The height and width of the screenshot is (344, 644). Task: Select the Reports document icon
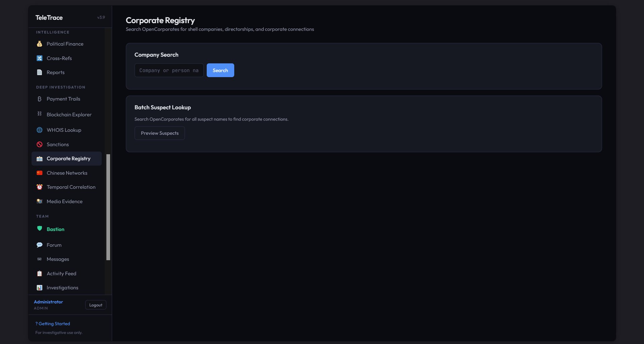(x=39, y=72)
